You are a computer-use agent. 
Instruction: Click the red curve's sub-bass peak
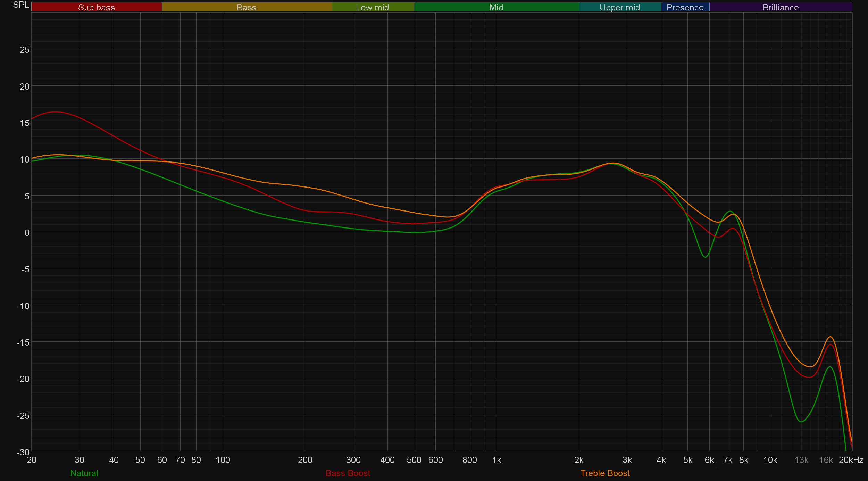tap(56, 112)
